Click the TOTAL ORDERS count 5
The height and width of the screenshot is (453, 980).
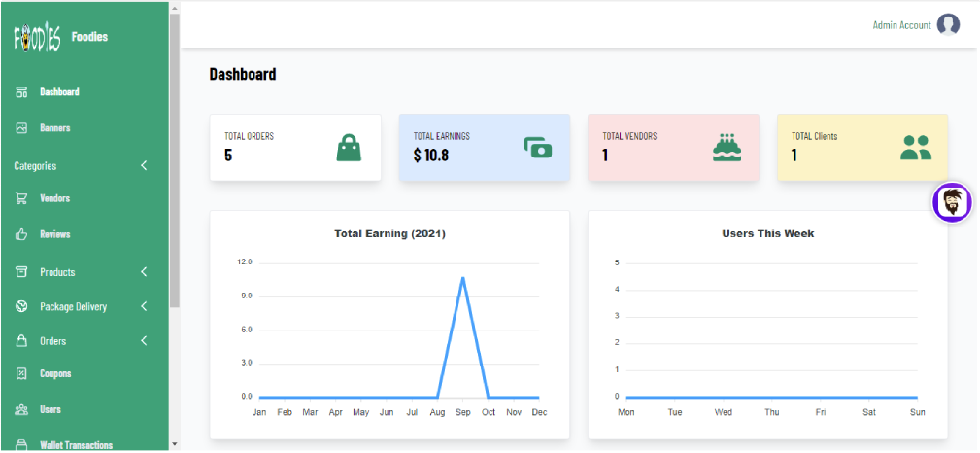(x=228, y=156)
